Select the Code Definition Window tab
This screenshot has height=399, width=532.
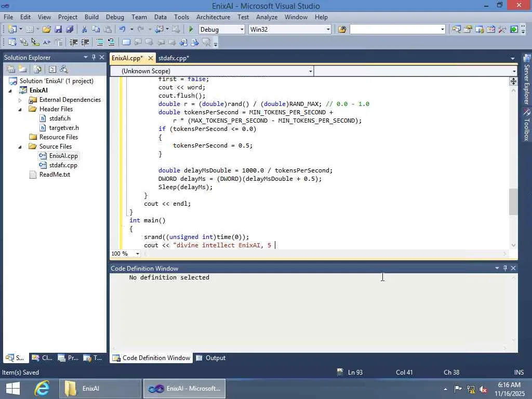(151, 358)
